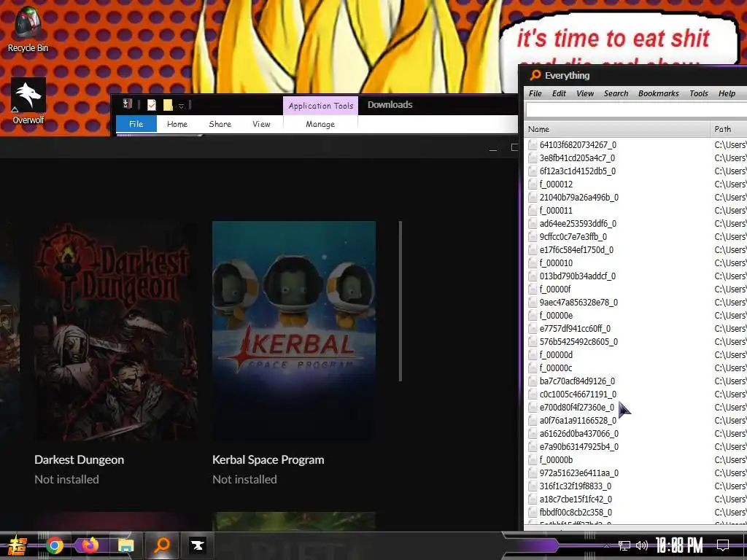Open the Share ribbon tab
The height and width of the screenshot is (560, 747).
pos(220,124)
